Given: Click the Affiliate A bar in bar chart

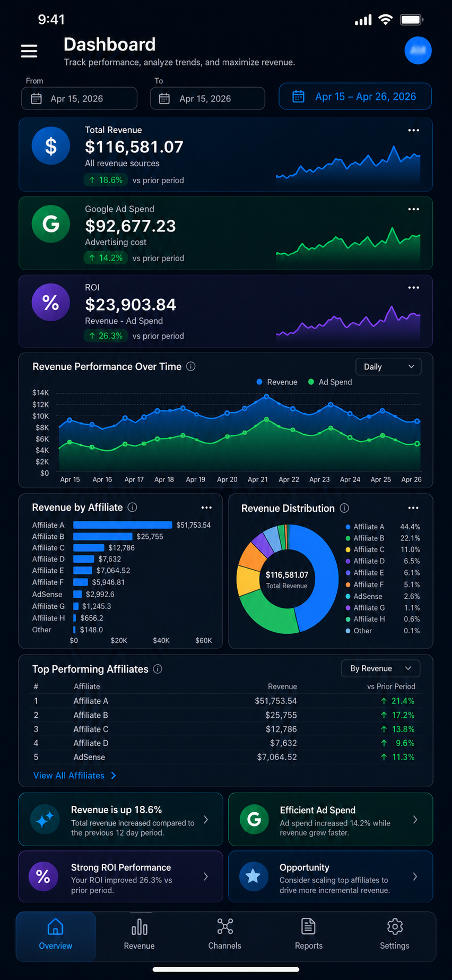Looking at the screenshot, I should pyautogui.click(x=123, y=525).
